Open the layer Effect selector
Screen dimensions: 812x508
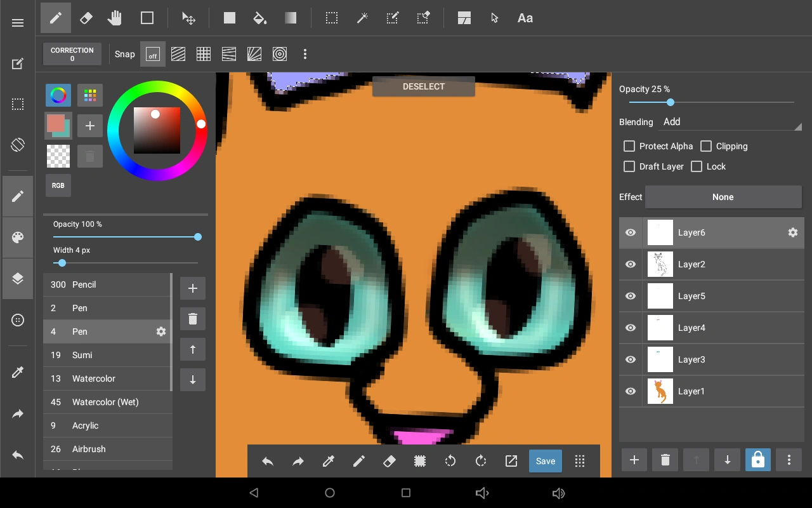(723, 197)
